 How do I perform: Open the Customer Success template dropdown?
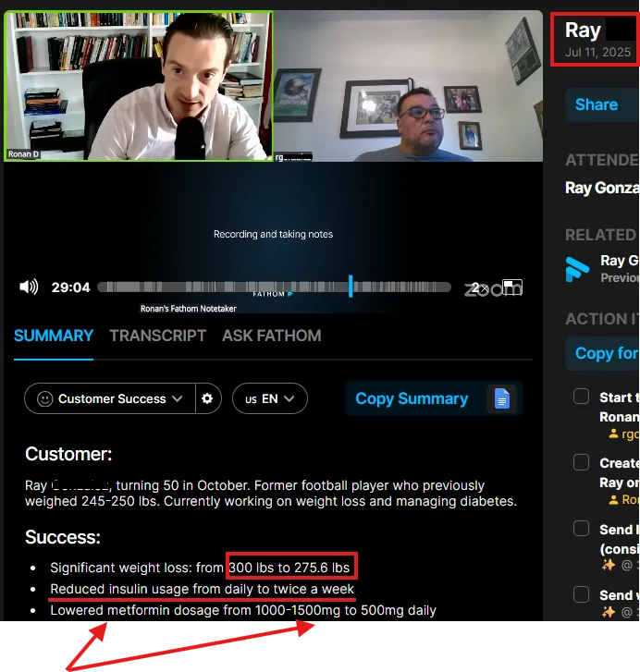point(110,398)
